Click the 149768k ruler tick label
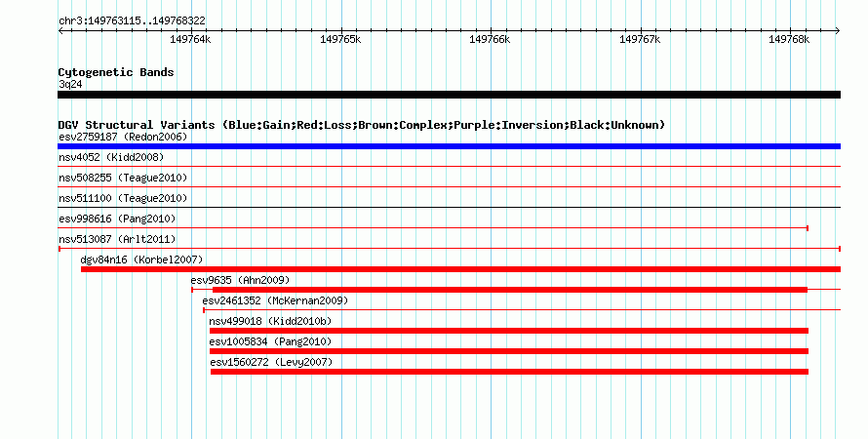This screenshot has width=868, height=439. click(x=789, y=39)
